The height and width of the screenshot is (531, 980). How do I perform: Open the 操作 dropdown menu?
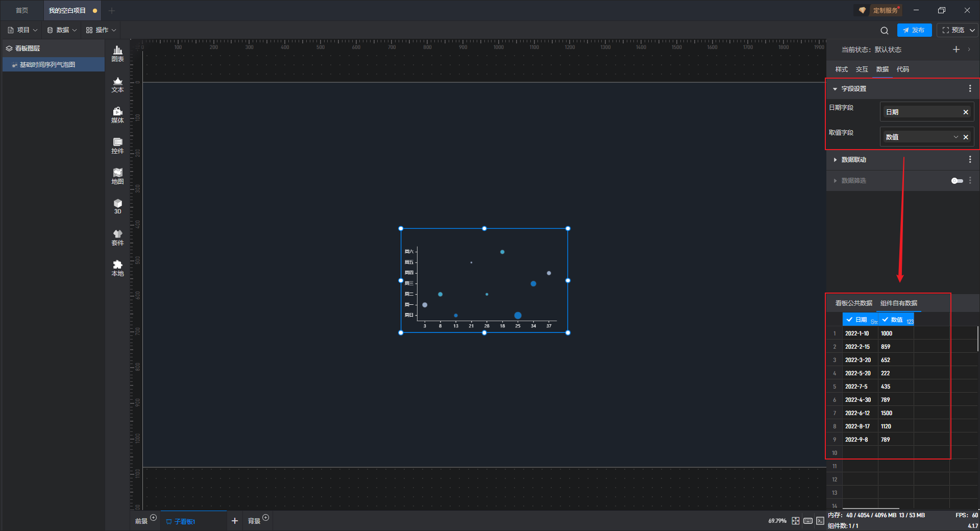(x=101, y=30)
